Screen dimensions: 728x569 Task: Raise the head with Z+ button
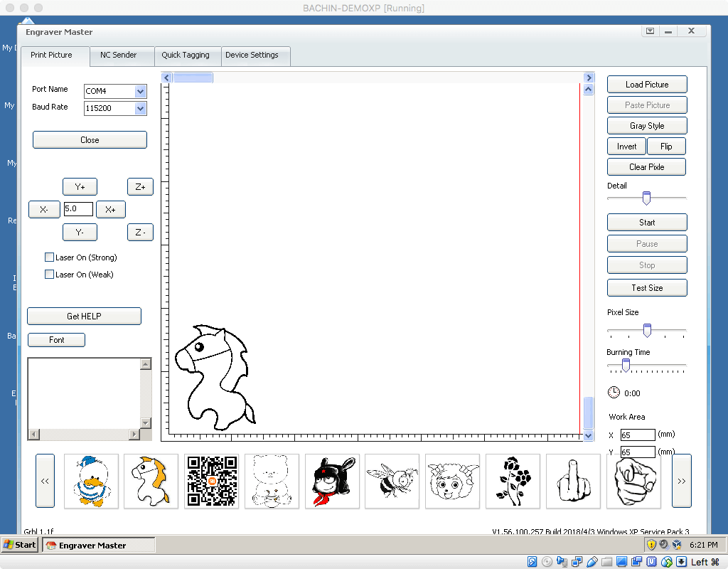click(140, 187)
